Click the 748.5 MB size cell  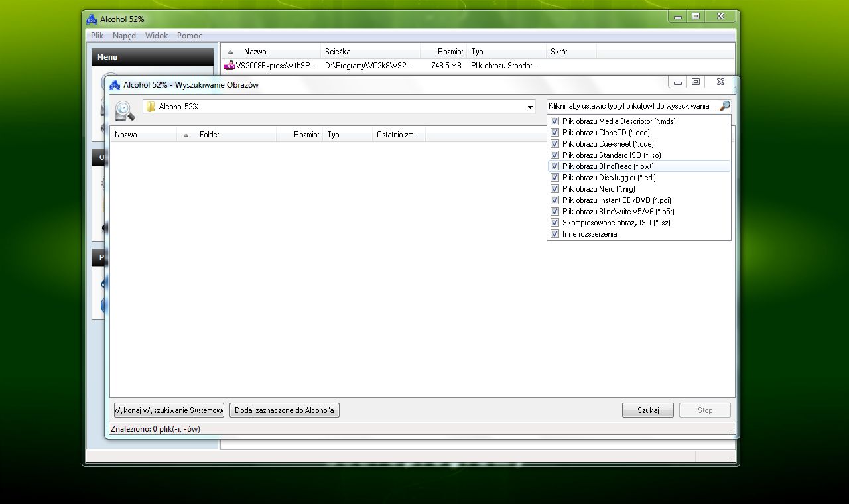(x=446, y=66)
